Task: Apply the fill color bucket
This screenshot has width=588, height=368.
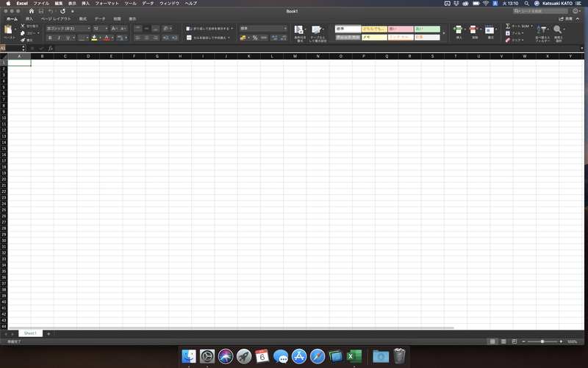Action: point(94,38)
